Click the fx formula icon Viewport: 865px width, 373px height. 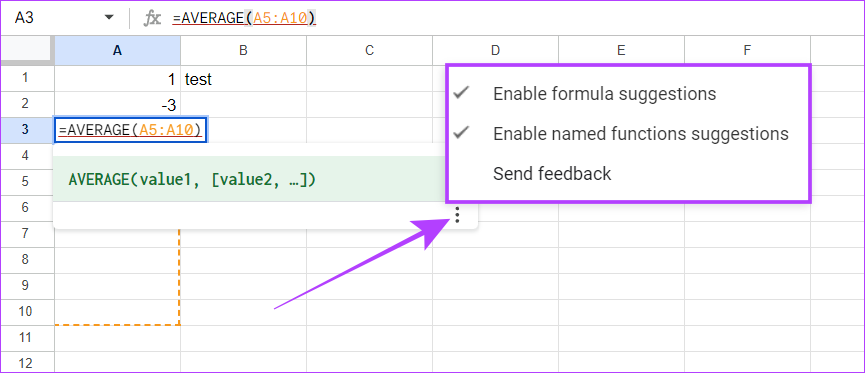[152, 18]
